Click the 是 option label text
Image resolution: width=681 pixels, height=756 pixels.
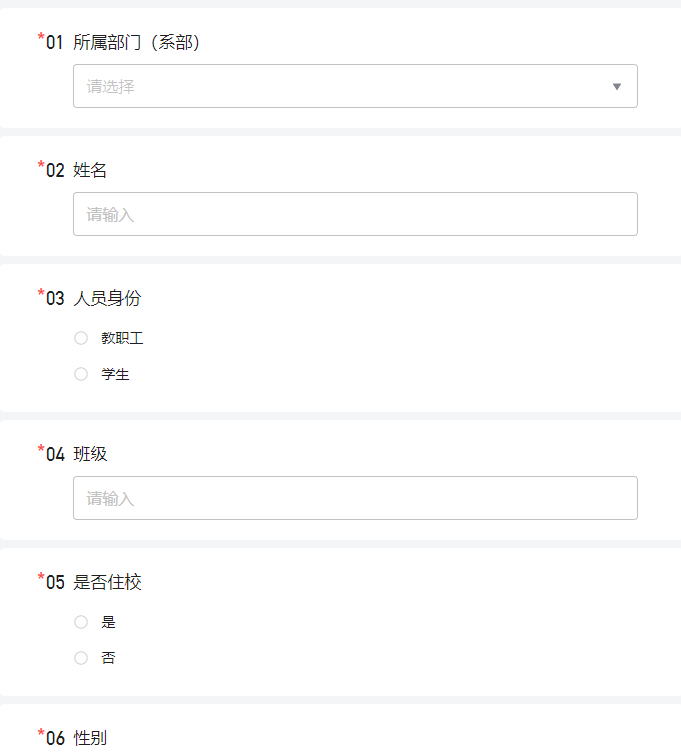[x=108, y=622]
